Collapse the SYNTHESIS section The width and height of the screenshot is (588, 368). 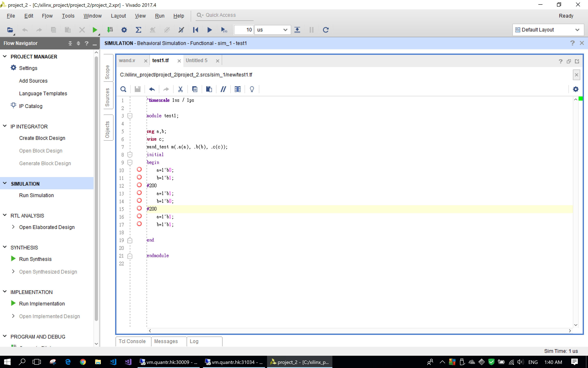5,247
